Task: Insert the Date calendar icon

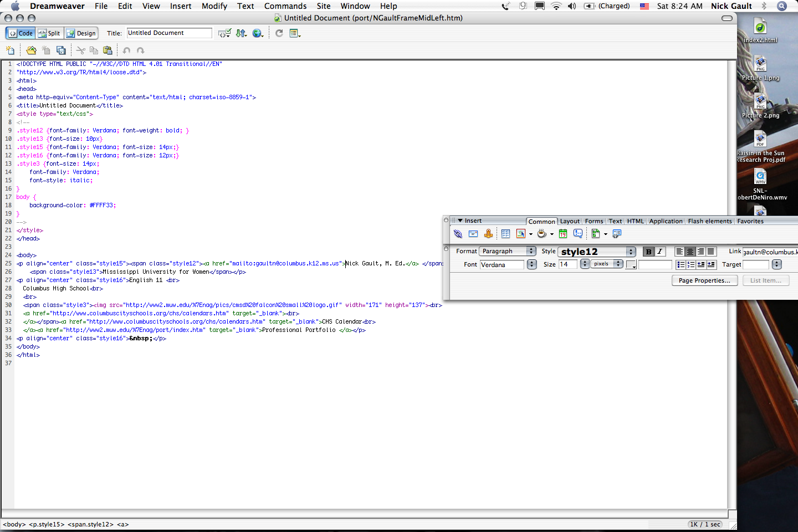Action: point(563,234)
